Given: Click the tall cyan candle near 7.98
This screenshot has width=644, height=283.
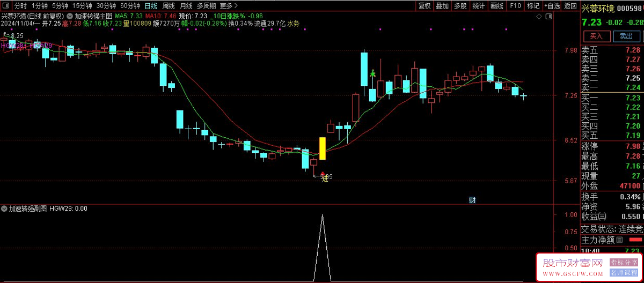Looking at the screenshot, I should [x=364, y=69].
